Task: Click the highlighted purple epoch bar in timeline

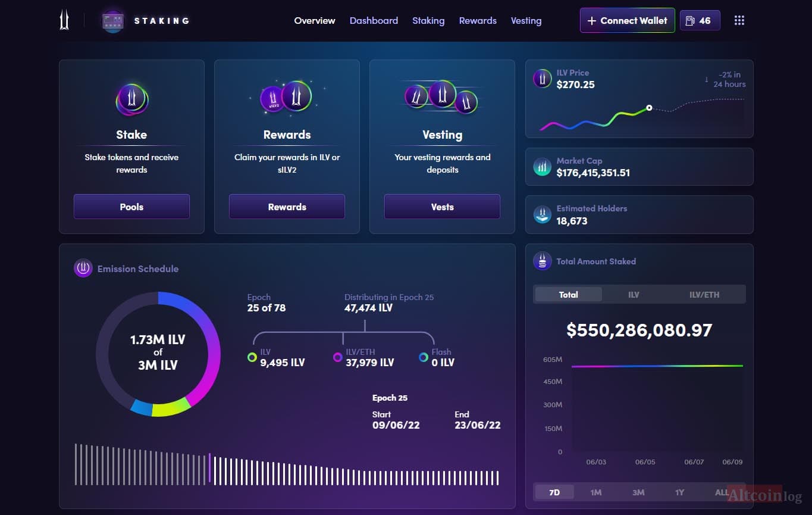Action: pyautogui.click(x=209, y=468)
